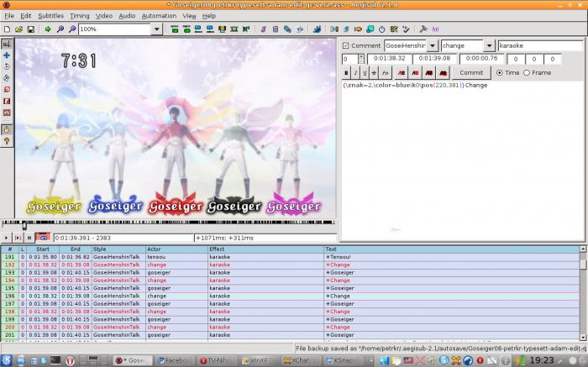The width and height of the screenshot is (588, 367).
Task: Open the Timing menu
Action: [80, 16]
